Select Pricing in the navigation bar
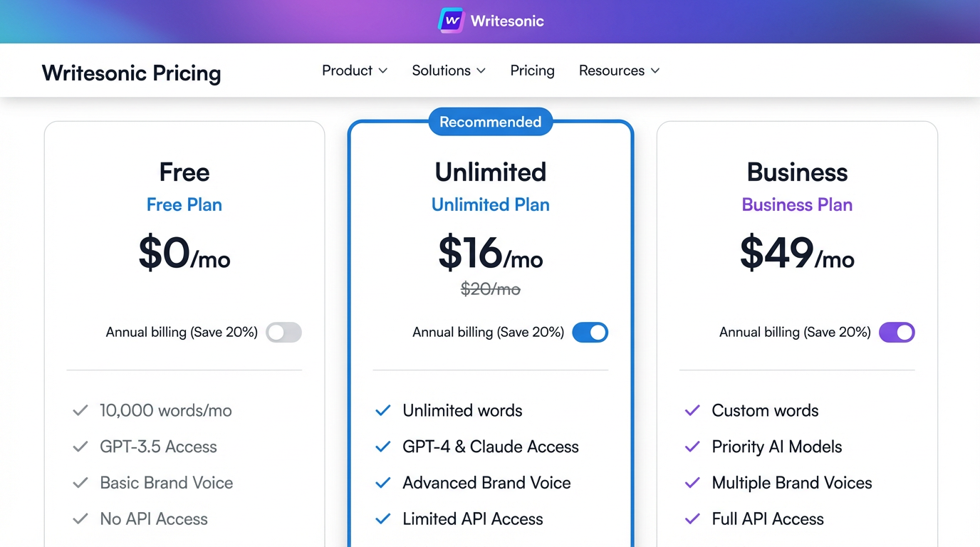The width and height of the screenshot is (980, 547). point(532,71)
